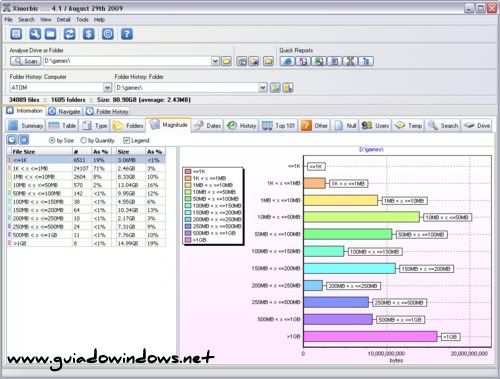Click the Scan button

26,61
